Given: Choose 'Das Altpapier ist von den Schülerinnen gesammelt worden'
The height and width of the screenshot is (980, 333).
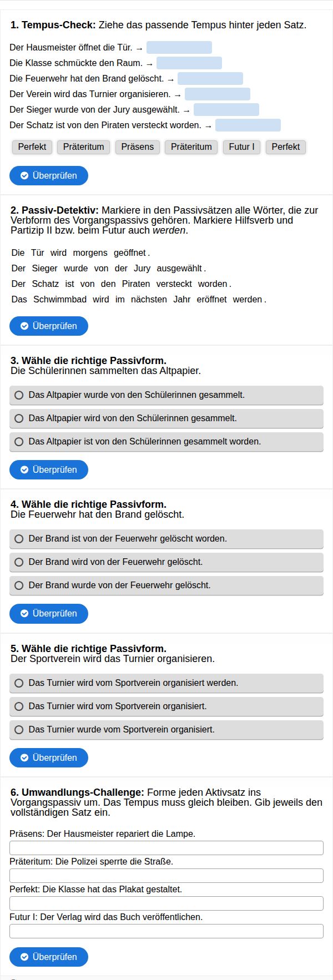Looking at the screenshot, I should 167,442.
